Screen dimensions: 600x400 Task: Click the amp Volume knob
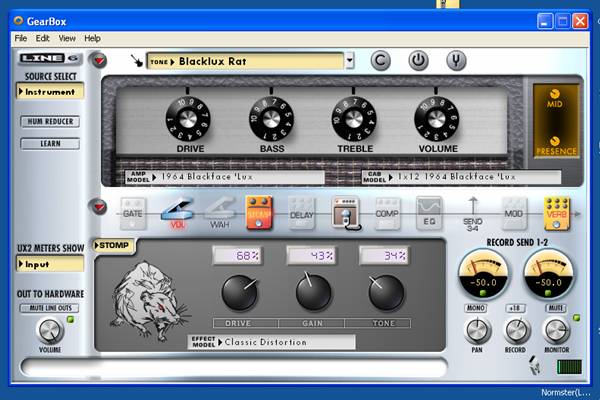(437, 119)
